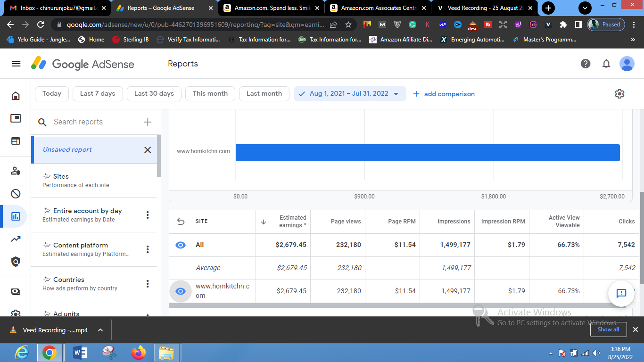This screenshot has height=362, width=644.
Task: Open options for Entire account by day
Action: tap(148, 215)
